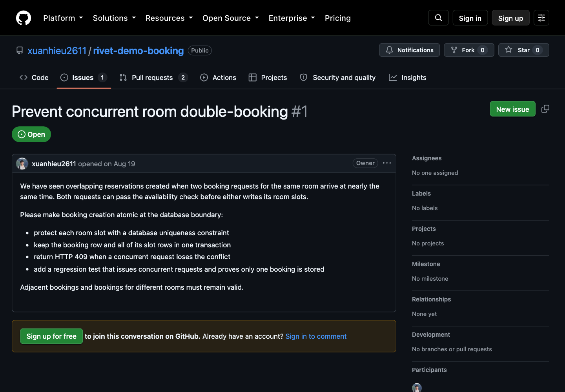Click the author name xuanhieu2611 in comment

tap(54, 164)
